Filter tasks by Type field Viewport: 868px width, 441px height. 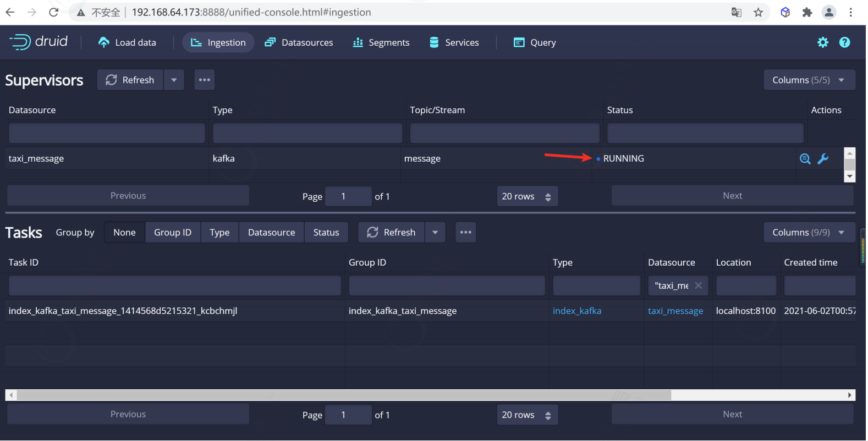(x=597, y=285)
